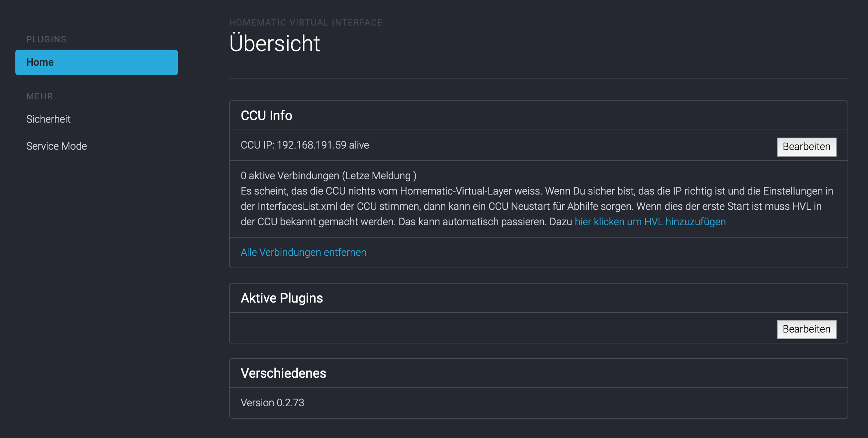Click Bearbeiten next to the CCU IP
The height and width of the screenshot is (438, 868).
click(x=806, y=146)
